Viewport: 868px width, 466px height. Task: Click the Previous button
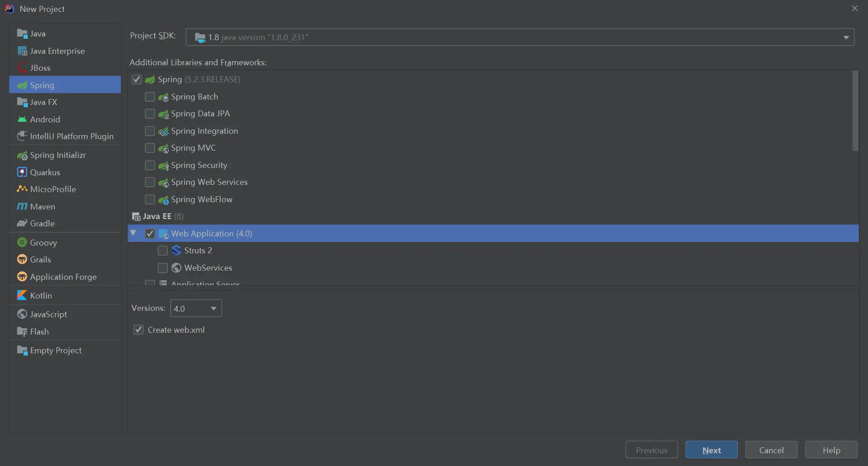tap(652, 450)
